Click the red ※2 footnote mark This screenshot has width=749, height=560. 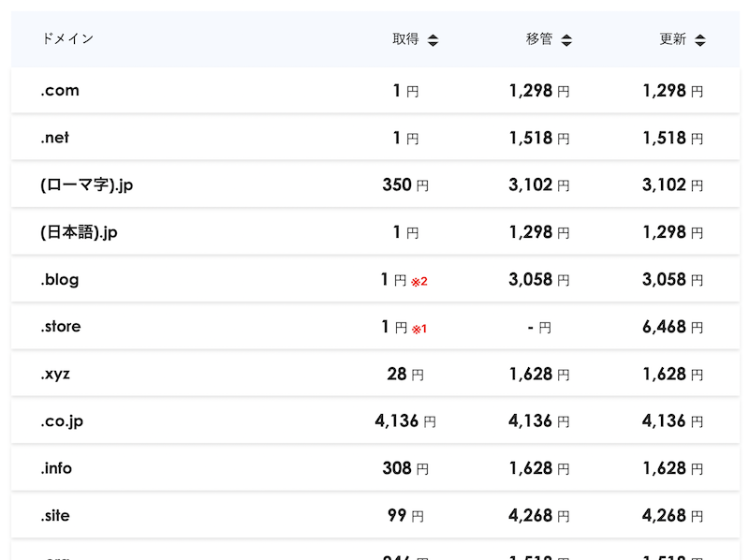(419, 281)
